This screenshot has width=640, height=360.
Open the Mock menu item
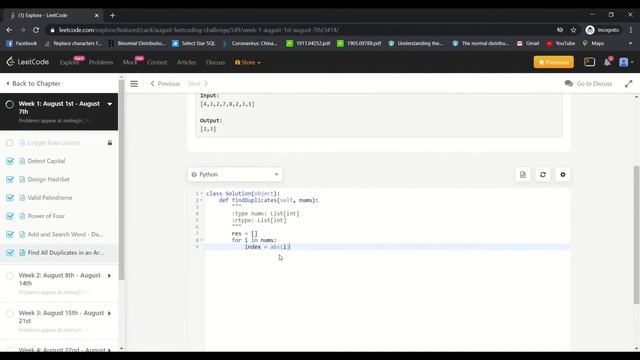130,62
